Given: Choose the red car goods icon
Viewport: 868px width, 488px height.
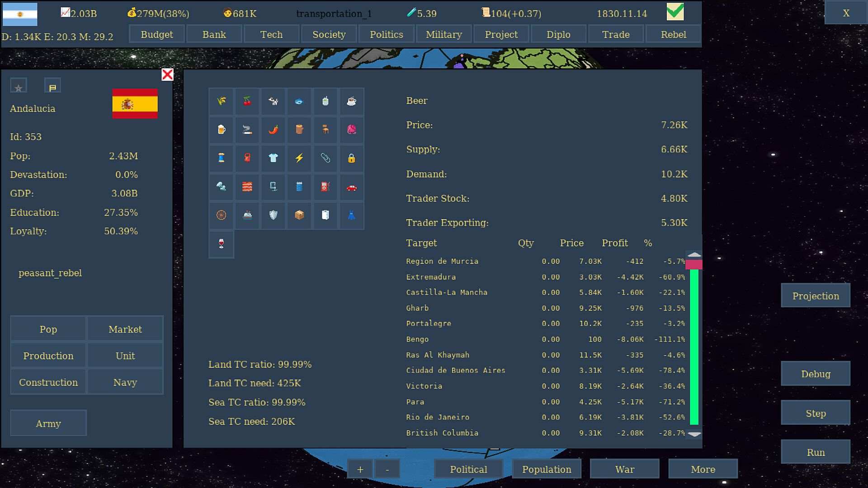Looking at the screenshot, I should pyautogui.click(x=351, y=187).
